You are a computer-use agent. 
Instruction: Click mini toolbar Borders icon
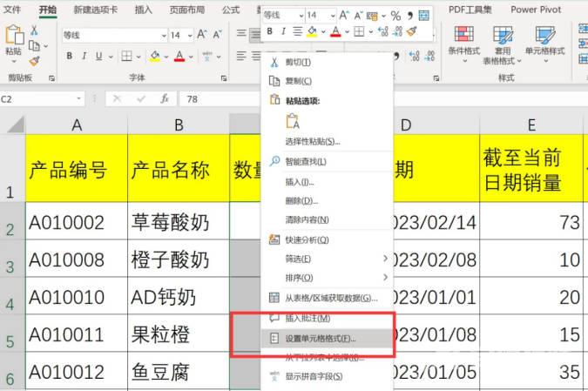click(359, 31)
